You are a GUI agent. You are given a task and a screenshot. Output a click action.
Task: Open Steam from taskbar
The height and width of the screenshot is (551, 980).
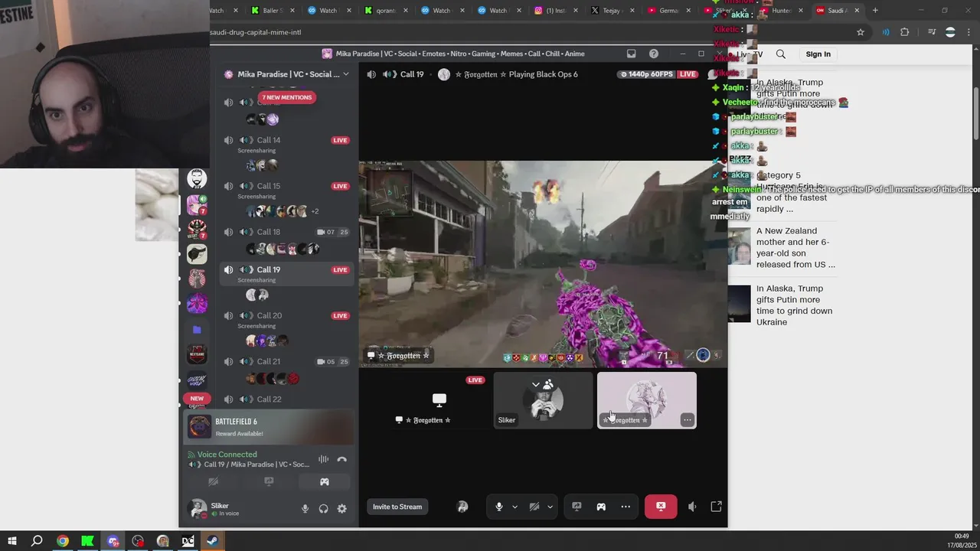click(x=213, y=541)
